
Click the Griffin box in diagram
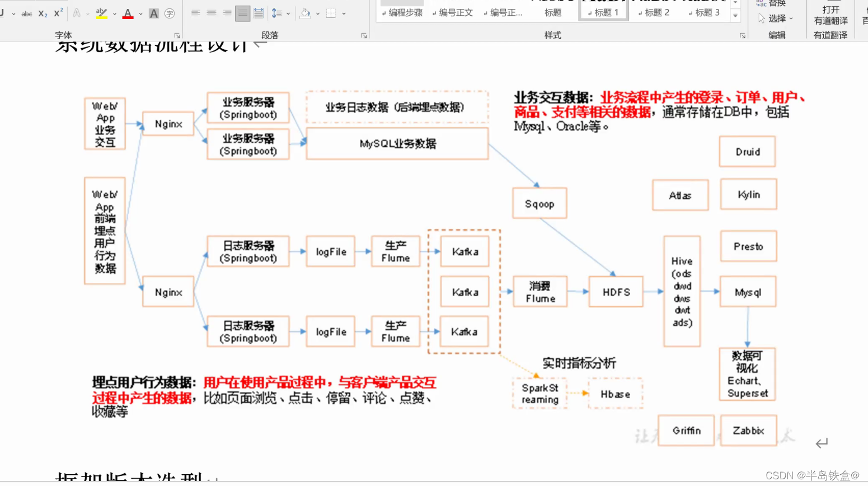click(x=687, y=431)
